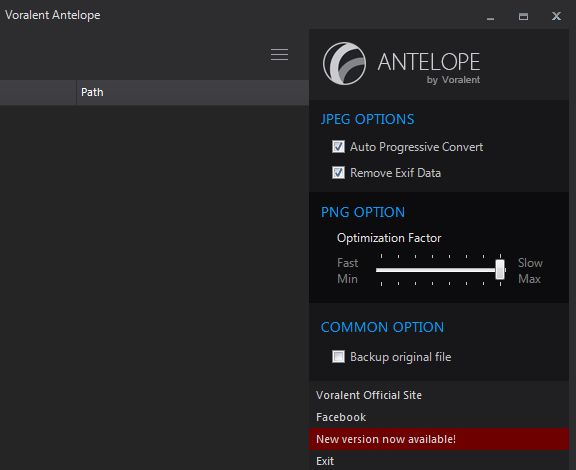
Task: Click the Antelope circular logo
Action: tap(344, 63)
